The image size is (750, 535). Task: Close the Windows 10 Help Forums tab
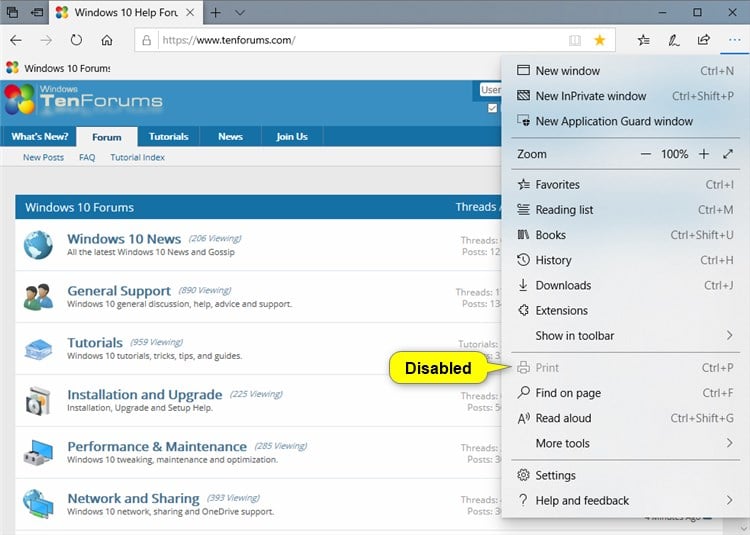point(190,12)
